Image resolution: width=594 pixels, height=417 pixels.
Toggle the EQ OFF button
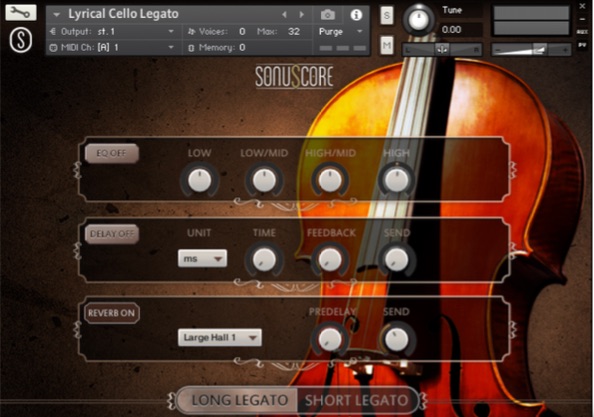pyautogui.click(x=111, y=153)
